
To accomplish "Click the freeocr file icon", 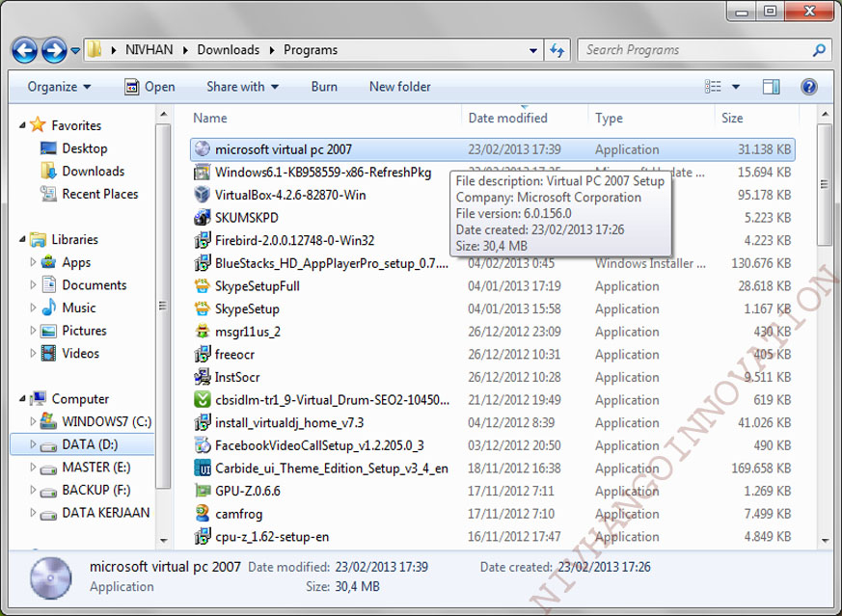I will click(x=202, y=354).
